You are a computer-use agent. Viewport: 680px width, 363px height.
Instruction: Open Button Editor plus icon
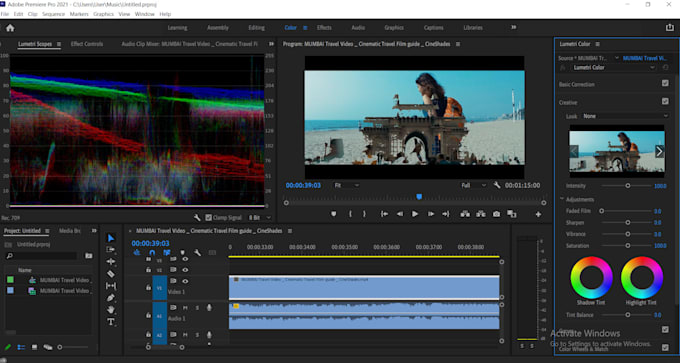point(538,214)
